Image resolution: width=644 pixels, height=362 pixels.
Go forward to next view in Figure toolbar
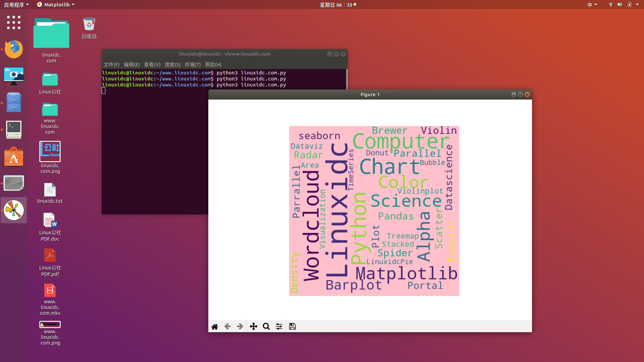click(x=240, y=326)
